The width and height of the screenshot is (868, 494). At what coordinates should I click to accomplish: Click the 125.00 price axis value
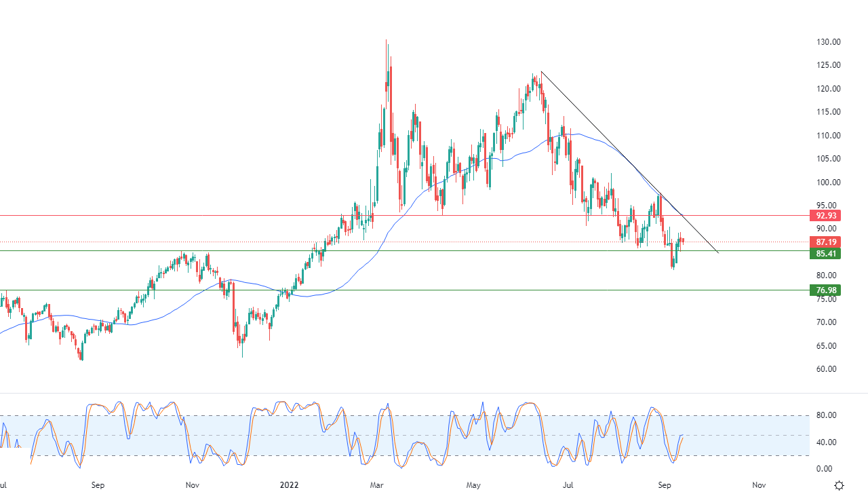[829, 65]
